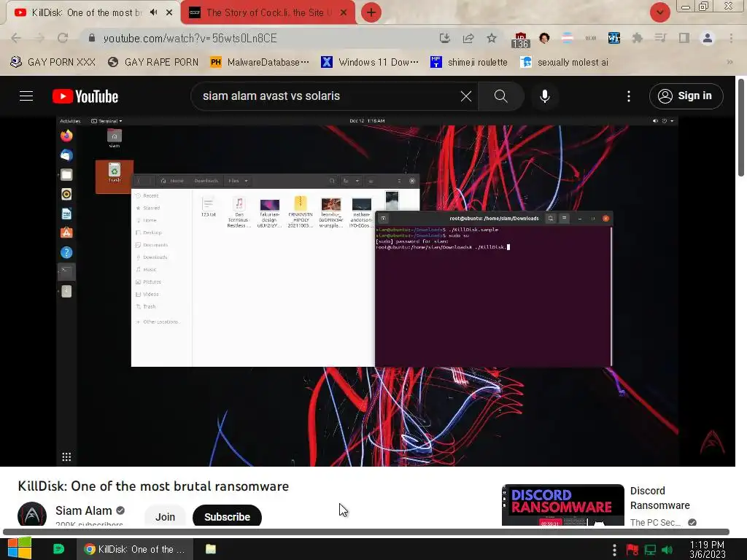The width and height of the screenshot is (747, 560).
Task: Open the Windows 11 Dow… bookmark
Action: click(370, 62)
